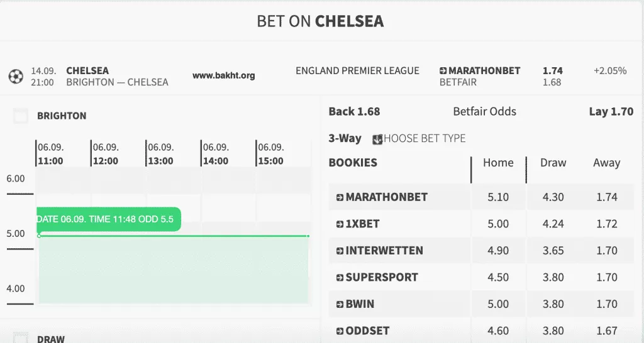Click Marathonbet away odds 1.74
644x343 pixels.
[x=607, y=197]
